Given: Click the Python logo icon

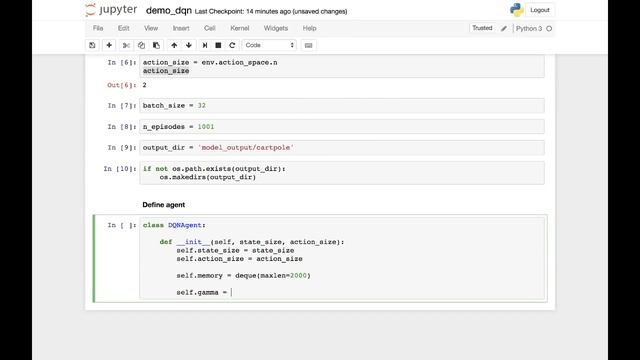Looking at the screenshot, I should coord(517,10).
